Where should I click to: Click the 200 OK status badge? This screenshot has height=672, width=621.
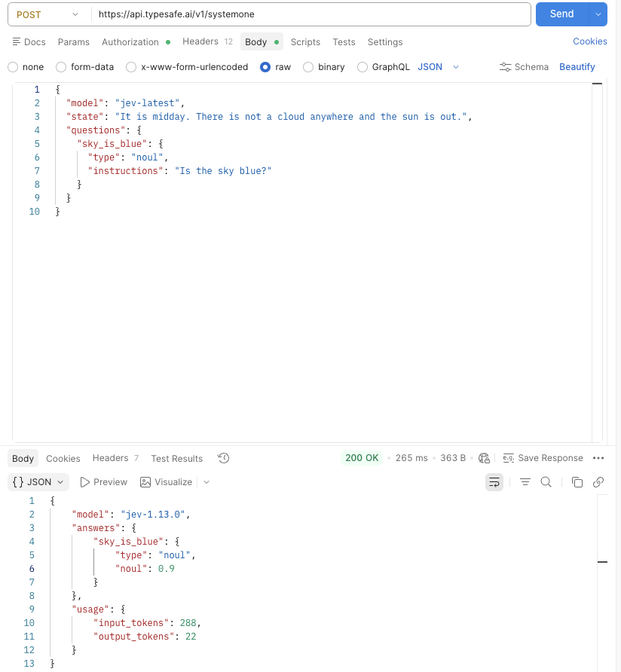362,458
